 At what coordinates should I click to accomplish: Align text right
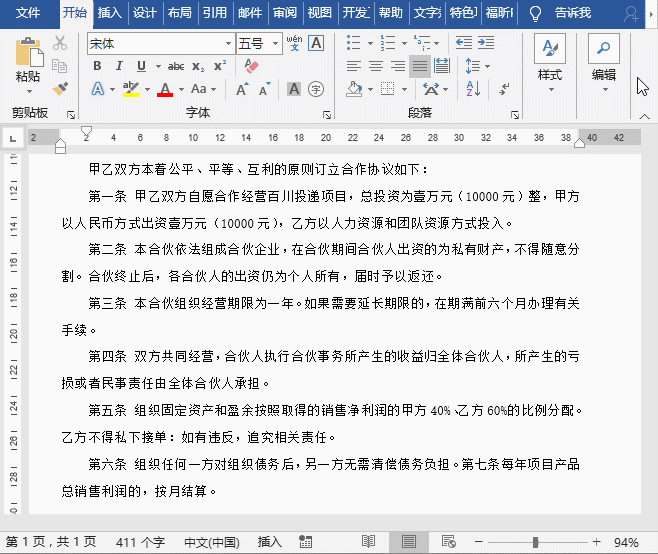[x=398, y=66]
